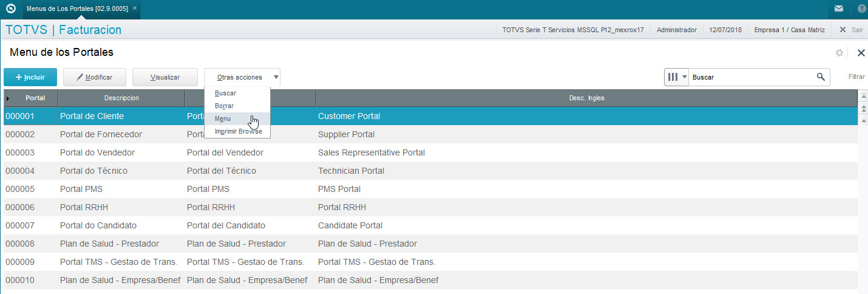
Task: Select row 000010 Plan de Salud - Empresa/Benef
Action: pyautogui.click(x=430, y=280)
